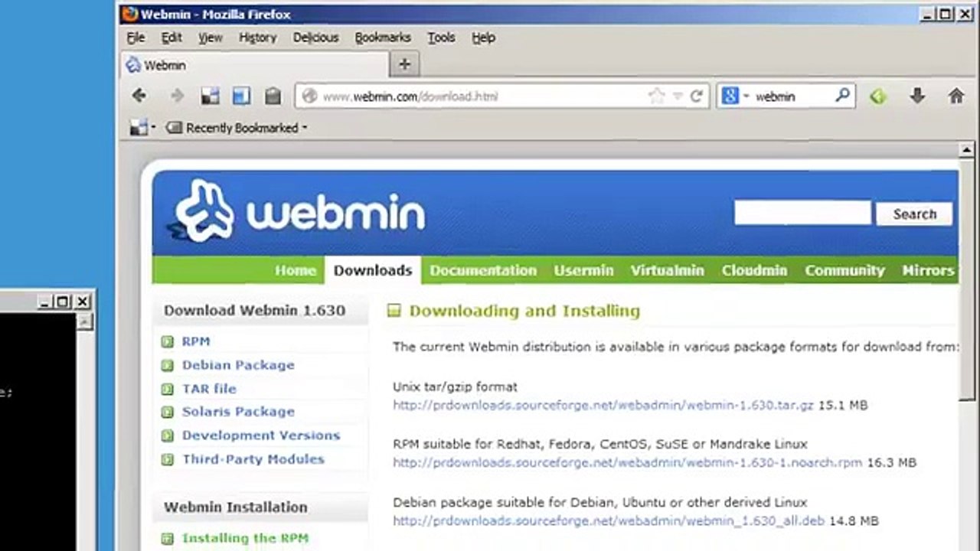Open the Third-Party Modules link
This screenshot has height=551, width=980.
point(253,459)
